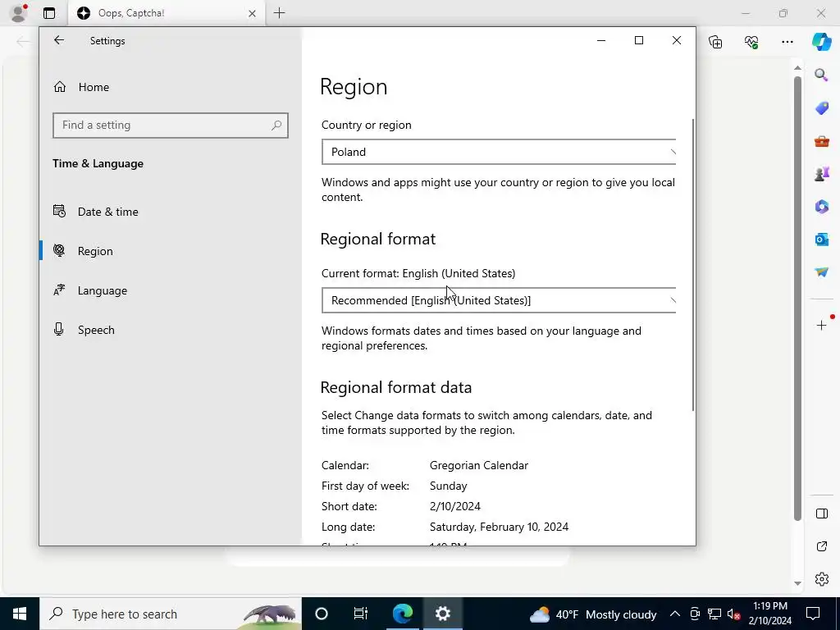Image resolution: width=840 pixels, height=630 pixels.
Task: Click the 'Sunday' first day of week value
Action: pos(449,486)
